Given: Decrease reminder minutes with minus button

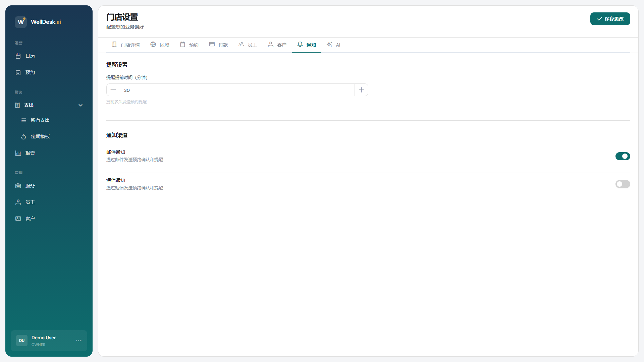Looking at the screenshot, I should 113,90.
